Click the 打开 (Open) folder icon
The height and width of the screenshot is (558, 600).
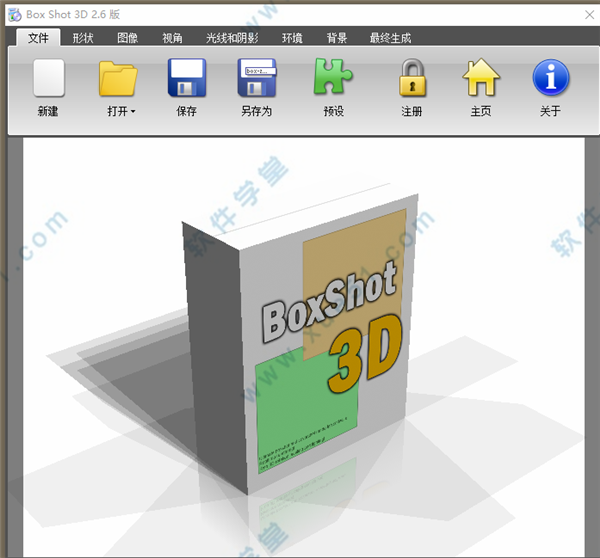click(x=118, y=78)
